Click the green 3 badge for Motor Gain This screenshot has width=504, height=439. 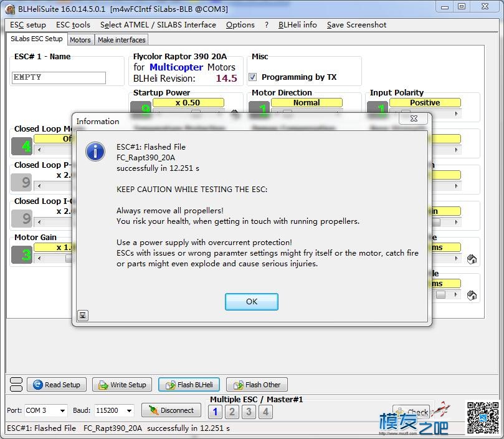pos(22,254)
